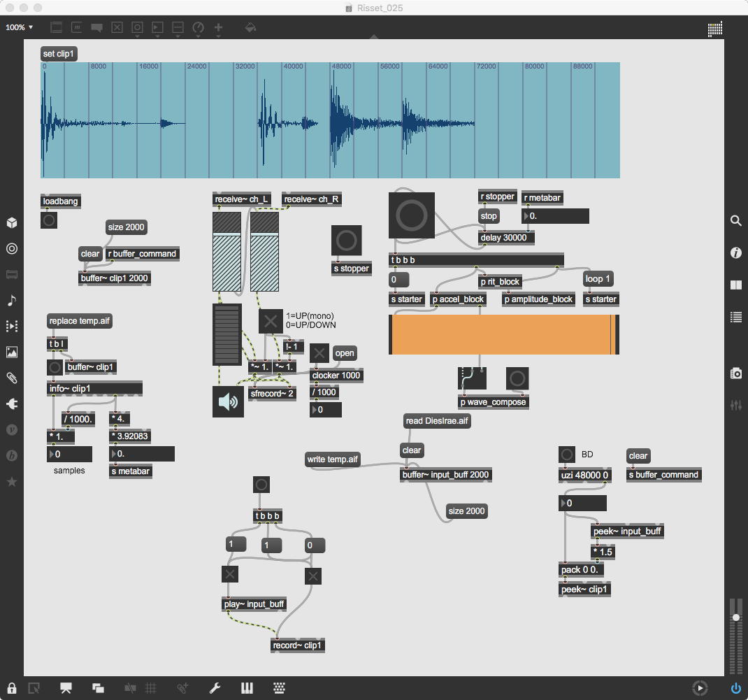
Task: Toggle the X box above record~ clip1 cord
Action: [x=313, y=576]
